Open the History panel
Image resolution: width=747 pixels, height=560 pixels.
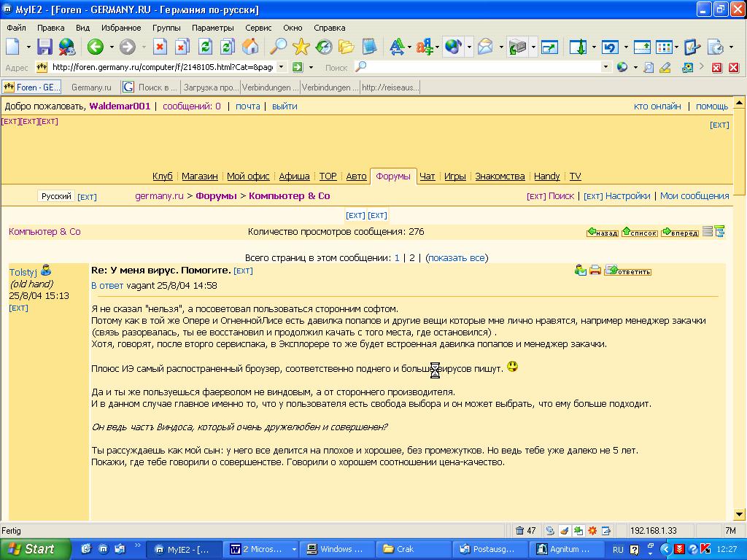324,47
